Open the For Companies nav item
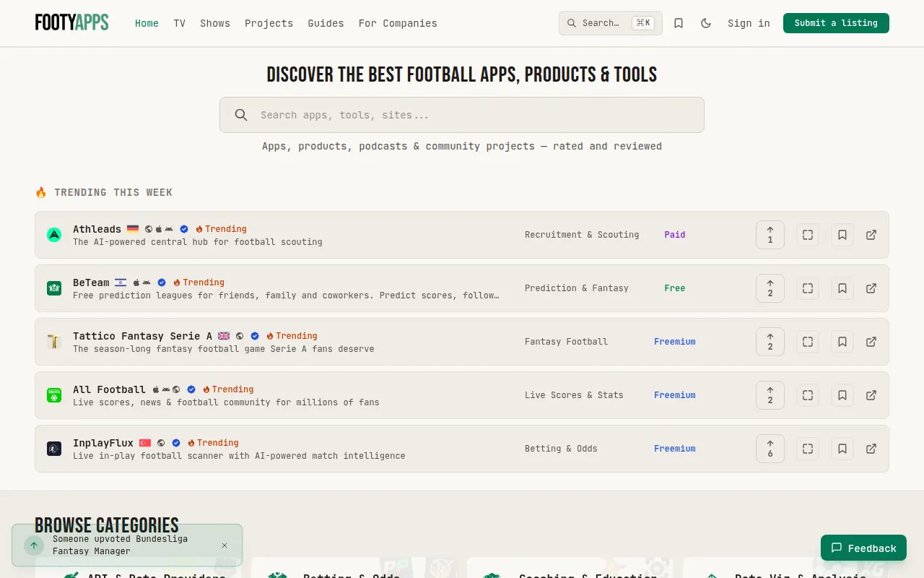 398,23
